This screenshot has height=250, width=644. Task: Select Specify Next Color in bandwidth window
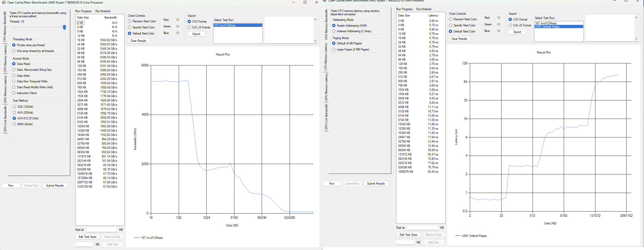point(141,27)
